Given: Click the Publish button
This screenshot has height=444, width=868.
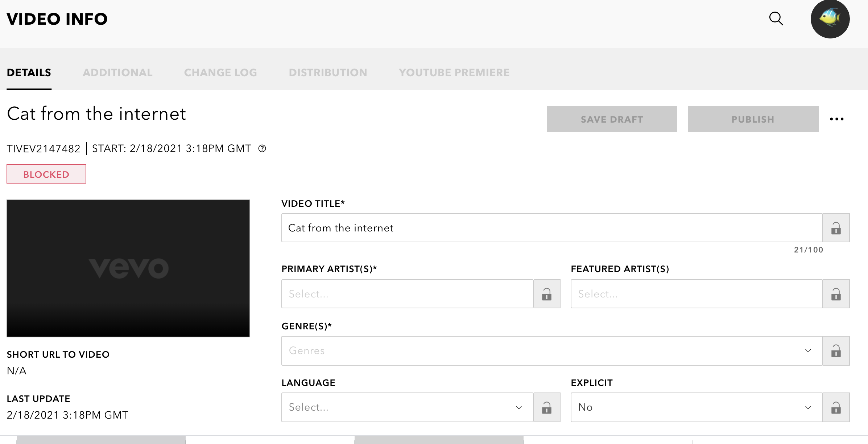Looking at the screenshot, I should point(753,119).
